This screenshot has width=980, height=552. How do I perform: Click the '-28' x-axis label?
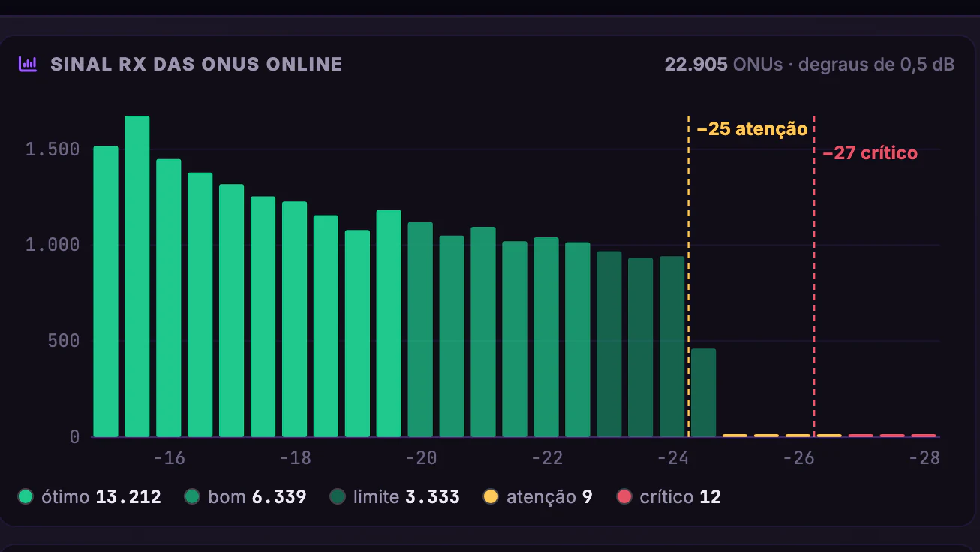coord(924,458)
